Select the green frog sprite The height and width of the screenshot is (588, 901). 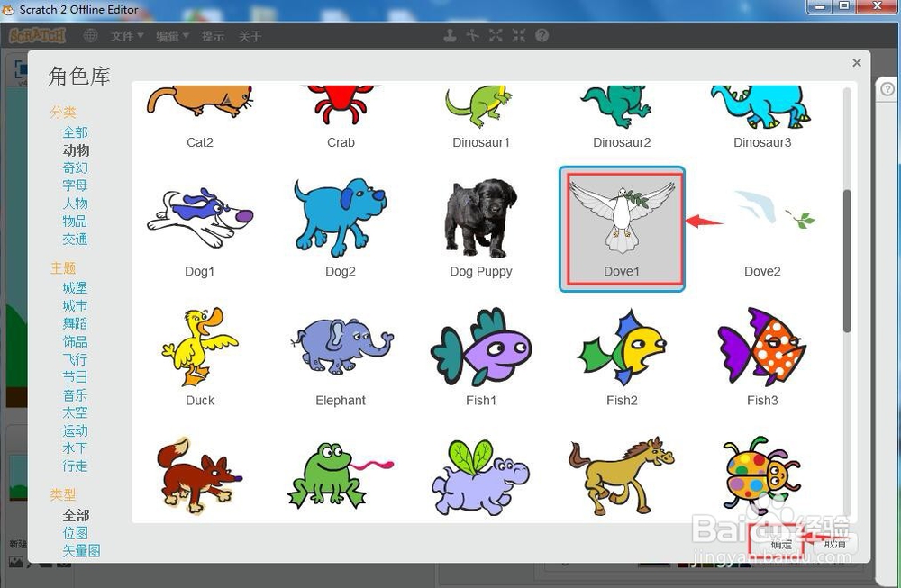(341, 475)
